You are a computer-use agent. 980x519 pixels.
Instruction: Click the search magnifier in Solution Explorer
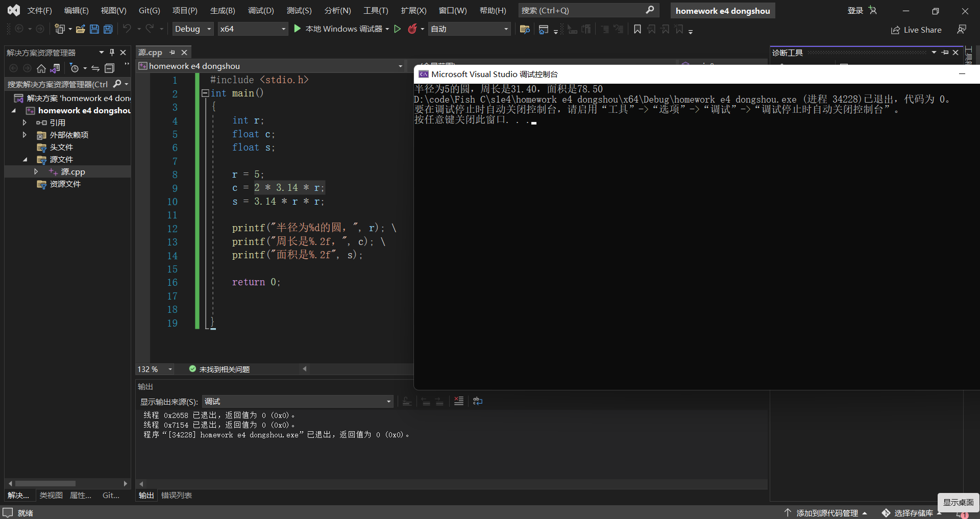117,84
